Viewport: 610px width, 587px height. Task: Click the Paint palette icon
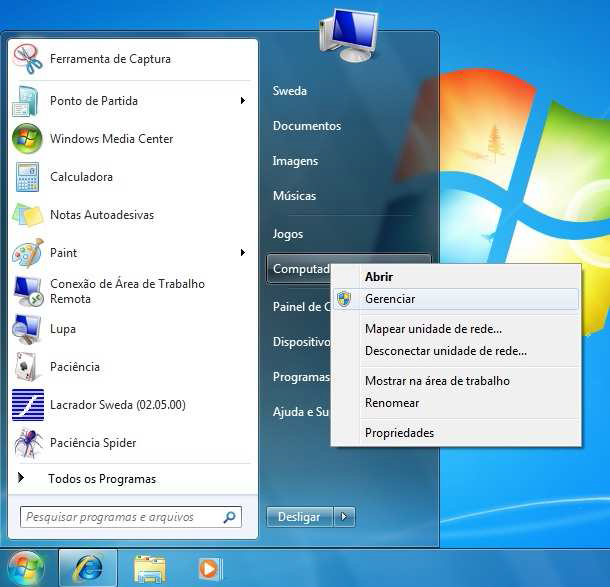pos(27,253)
